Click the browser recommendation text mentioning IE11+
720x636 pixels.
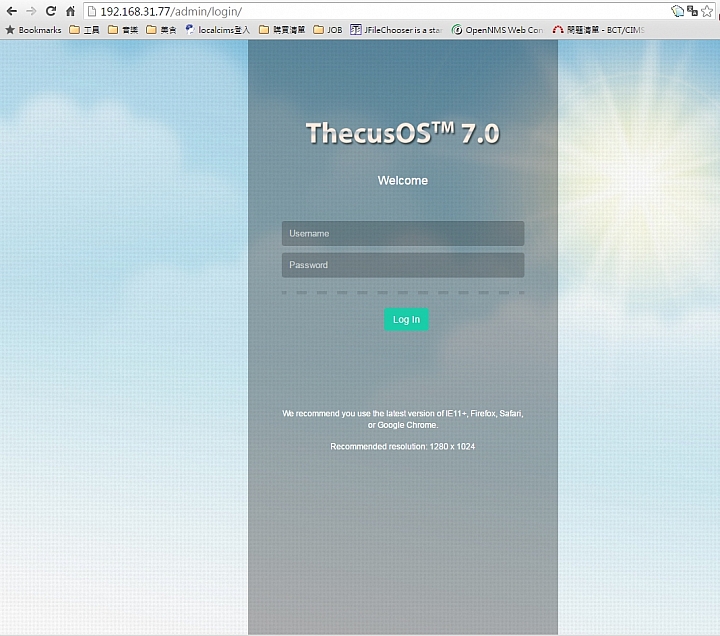pyautogui.click(x=403, y=419)
